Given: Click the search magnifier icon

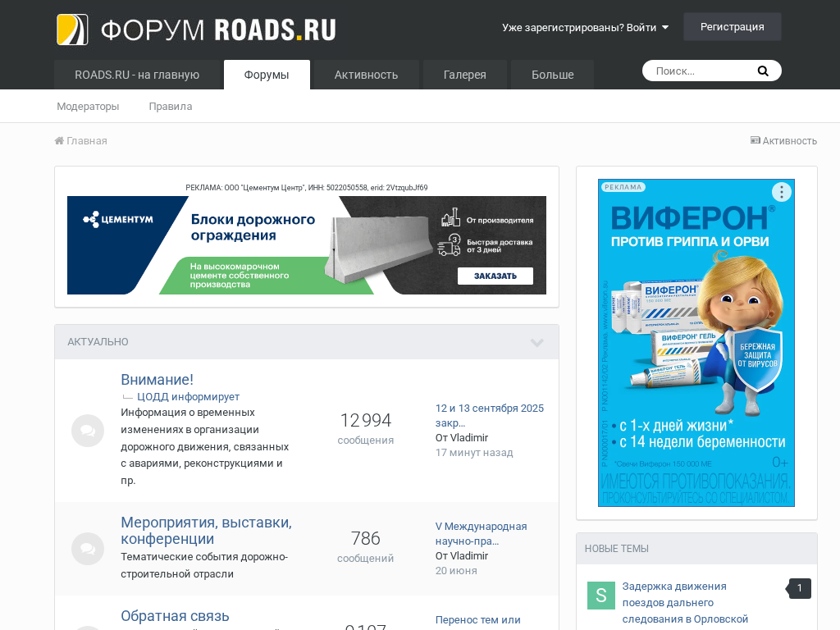Looking at the screenshot, I should pos(763,71).
